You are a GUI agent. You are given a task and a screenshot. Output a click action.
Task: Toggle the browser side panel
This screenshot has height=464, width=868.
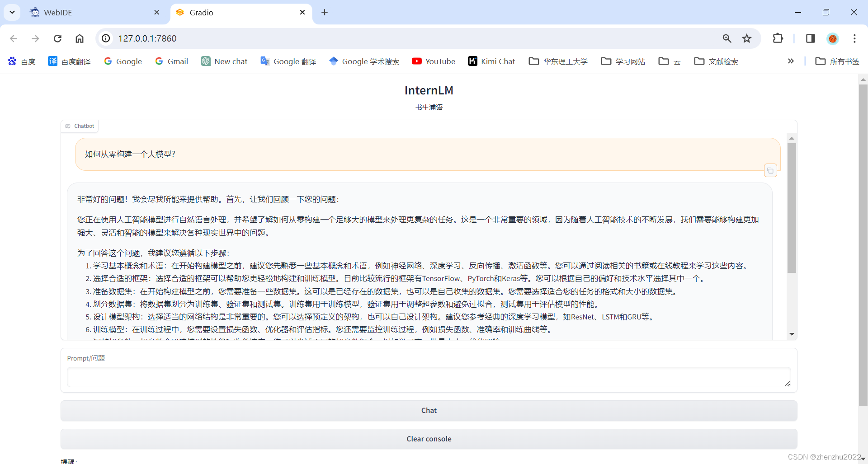point(810,38)
